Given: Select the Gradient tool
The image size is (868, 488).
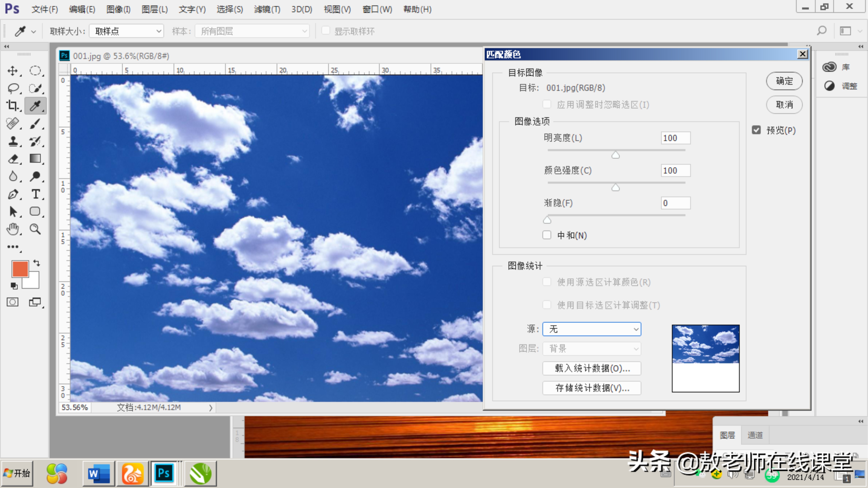Looking at the screenshot, I should (35, 159).
